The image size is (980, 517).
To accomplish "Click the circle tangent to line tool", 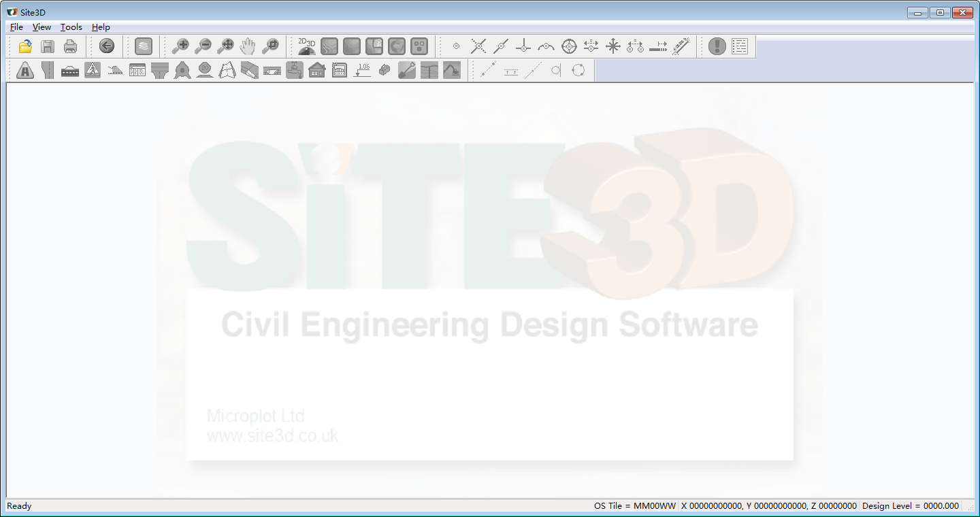I will pos(555,70).
